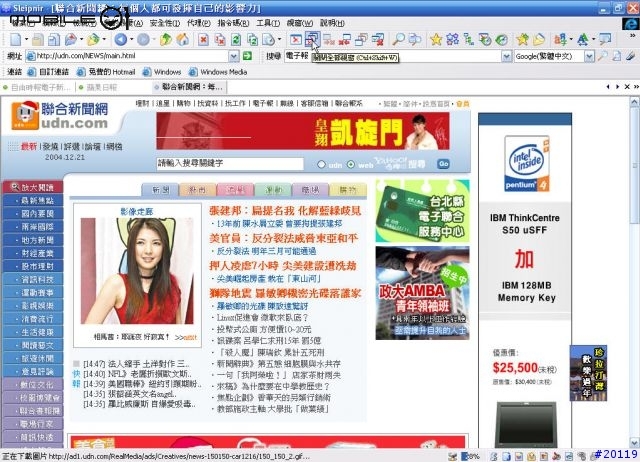The height and width of the screenshot is (462, 640).
Task: Open the 指令碼 menu
Action: pos(233,23)
